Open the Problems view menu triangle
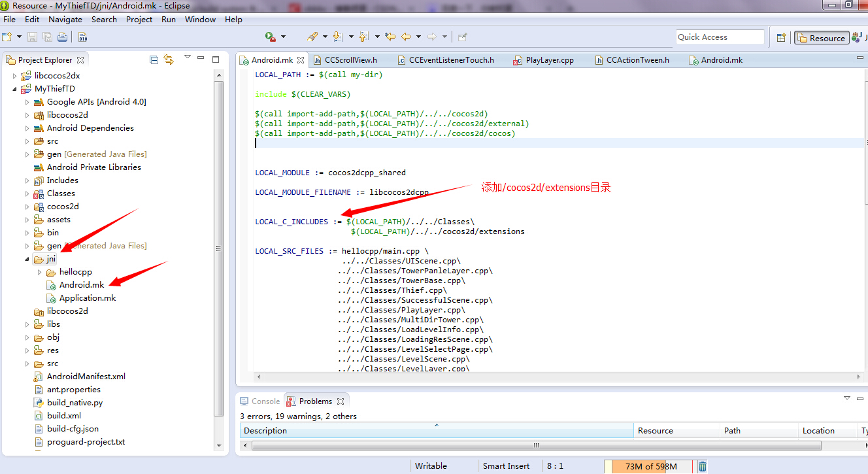Viewport: 868px width, 474px height. tap(847, 398)
